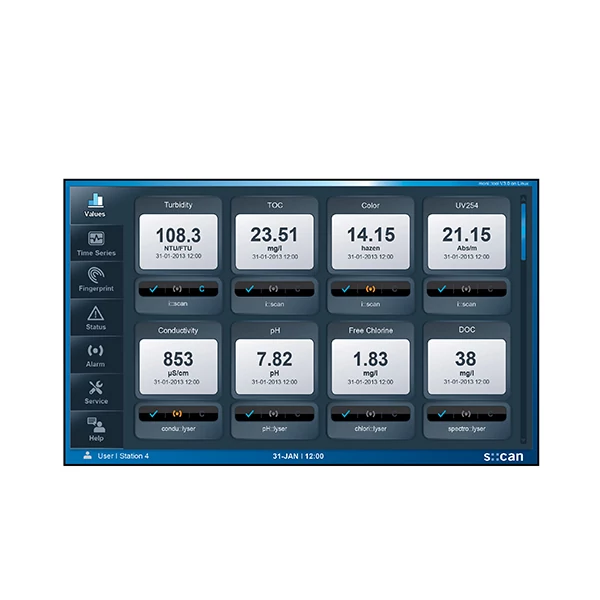This screenshot has height=600, width=600.
Task: Click the vertical scrollbar on the right
Action: [522, 232]
